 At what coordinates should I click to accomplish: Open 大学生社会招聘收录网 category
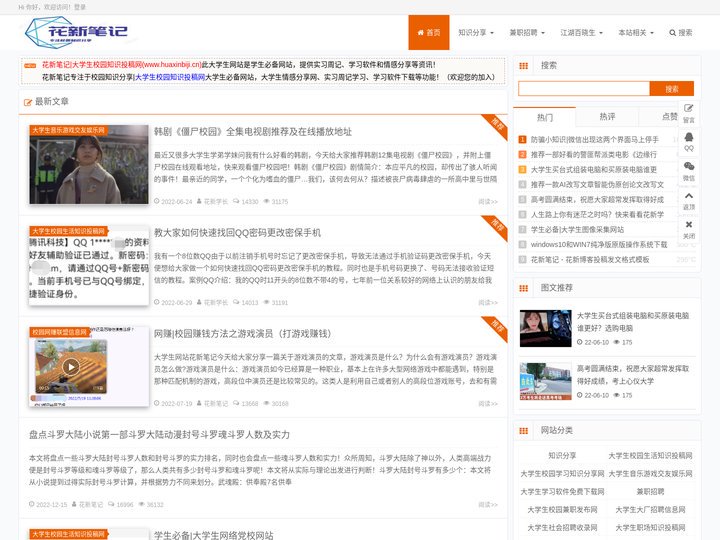562,528
